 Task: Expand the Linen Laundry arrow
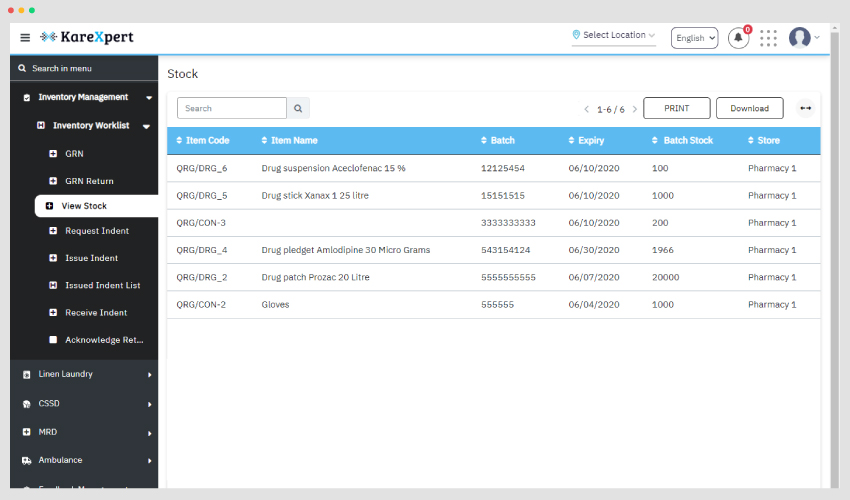point(150,375)
